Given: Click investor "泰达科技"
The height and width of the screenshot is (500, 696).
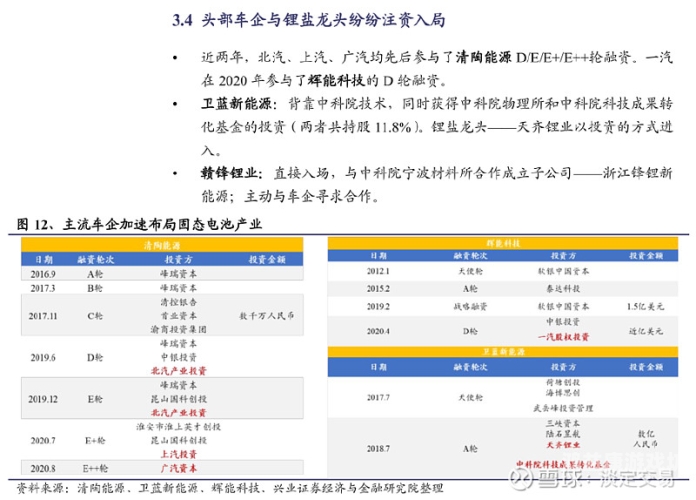Looking at the screenshot, I should 563,289.
